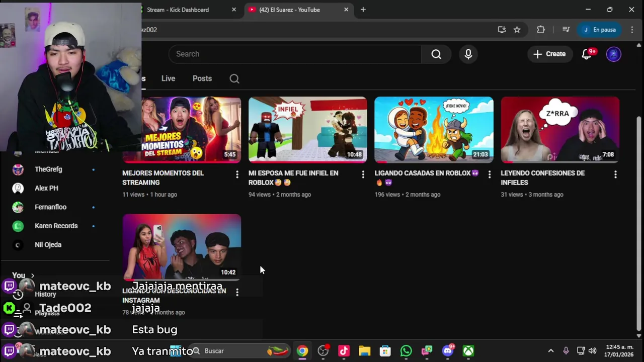The width and height of the screenshot is (644, 362).
Task: Switch to the Live tab
Action: pos(168,78)
